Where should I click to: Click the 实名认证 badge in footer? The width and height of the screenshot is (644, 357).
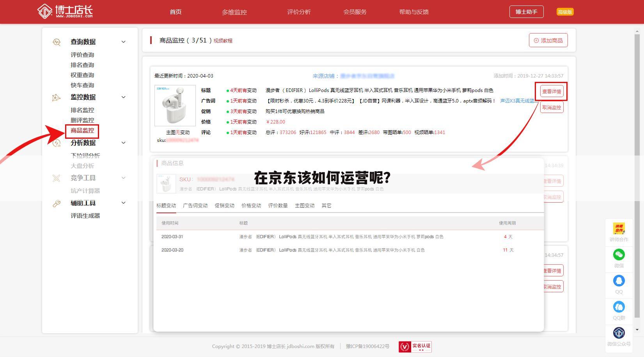coord(415,346)
